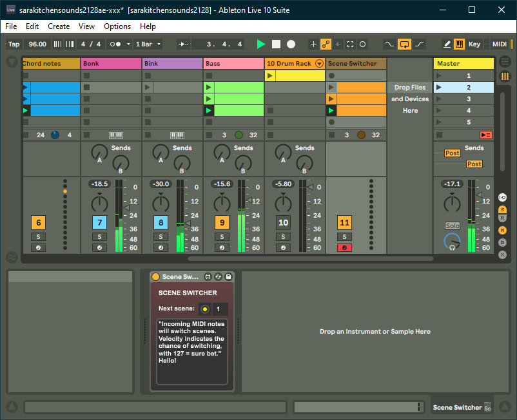Toggle the Scene Switcher device activator
The height and width of the screenshot is (420, 517).
pyautogui.click(x=155, y=276)
